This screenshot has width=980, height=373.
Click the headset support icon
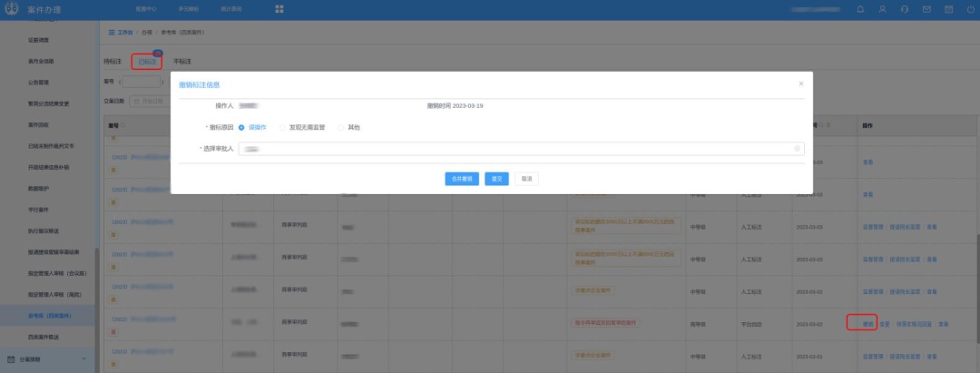coord(904,9)
